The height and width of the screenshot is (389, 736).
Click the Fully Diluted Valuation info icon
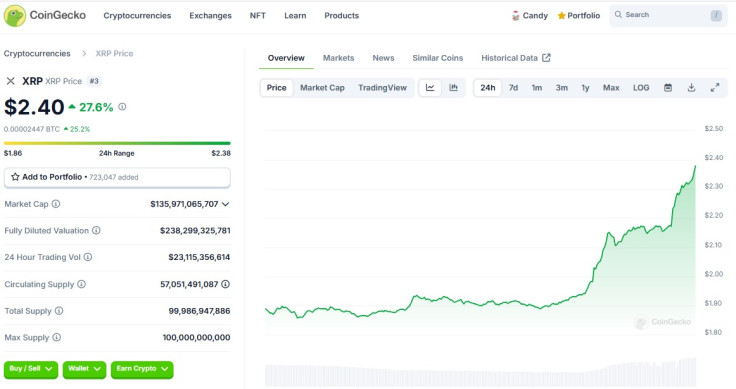pyautogui.click(x=96, y=230)
